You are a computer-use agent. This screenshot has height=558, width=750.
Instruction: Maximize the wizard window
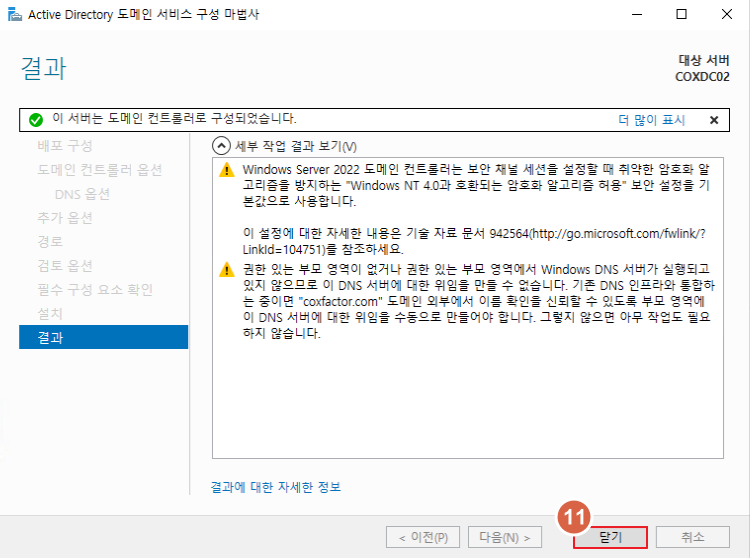tap(681, 14)
